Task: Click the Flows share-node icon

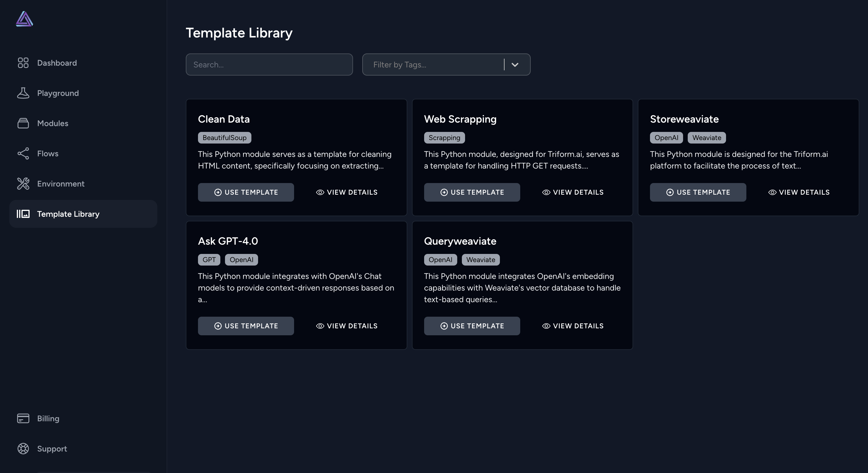Action: coord(23,153)
